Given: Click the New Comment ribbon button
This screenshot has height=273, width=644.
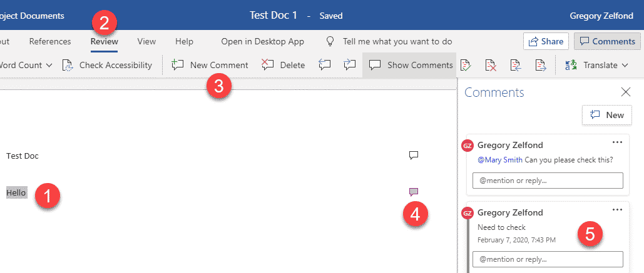Looking at the screenshot, I should coord(210,65).
